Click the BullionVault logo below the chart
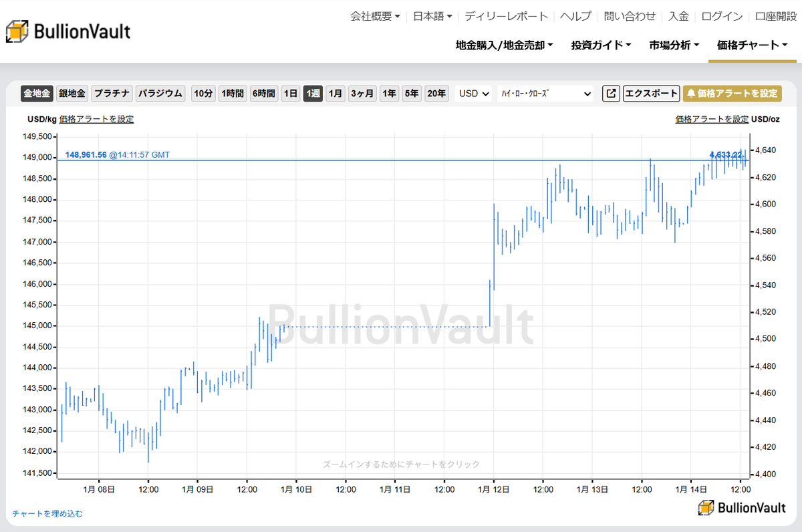 pos(742,508)
